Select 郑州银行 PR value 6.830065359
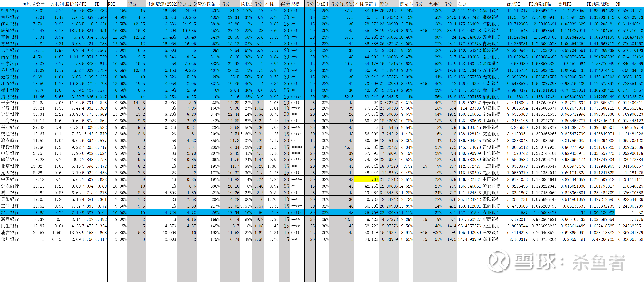644x282 pixels. 630,239
